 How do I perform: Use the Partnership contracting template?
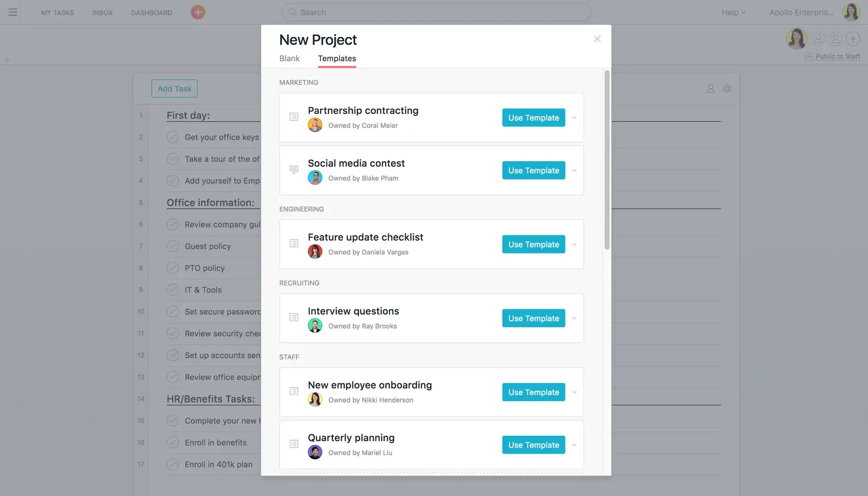click(x=534, y=118)
